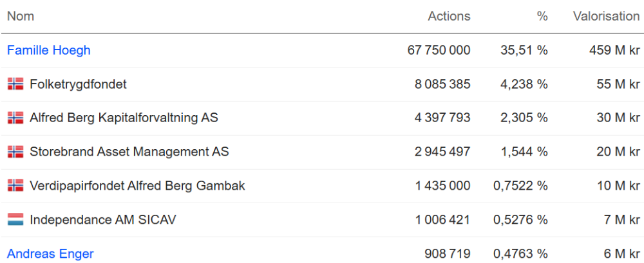Click the Actions column header
Viewport: 644px width, 263px height.
[x=449, y=16]
